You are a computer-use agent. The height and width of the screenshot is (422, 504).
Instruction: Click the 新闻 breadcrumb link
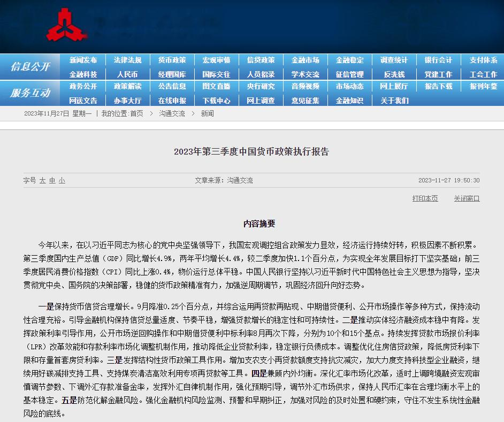point(207,113)
